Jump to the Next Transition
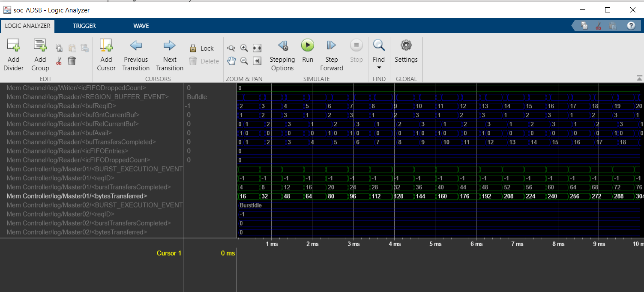The height and width of the screenshot is (292, 644). click(x=170, y=45)
